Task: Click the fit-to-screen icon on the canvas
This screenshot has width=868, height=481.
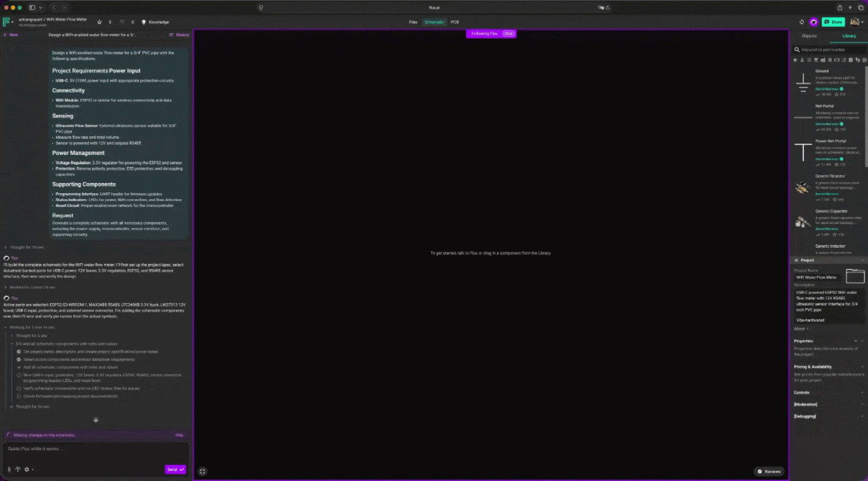Action: point(202,471)
